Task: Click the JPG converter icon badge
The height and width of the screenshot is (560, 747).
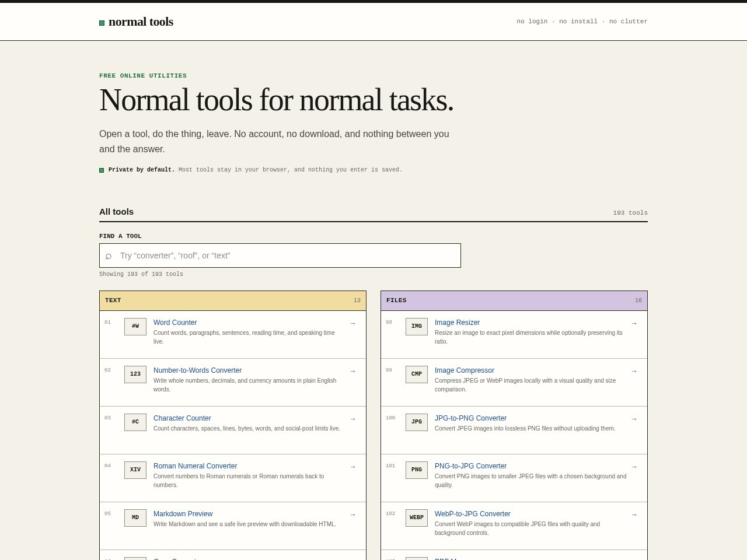Action: point(417,422)
